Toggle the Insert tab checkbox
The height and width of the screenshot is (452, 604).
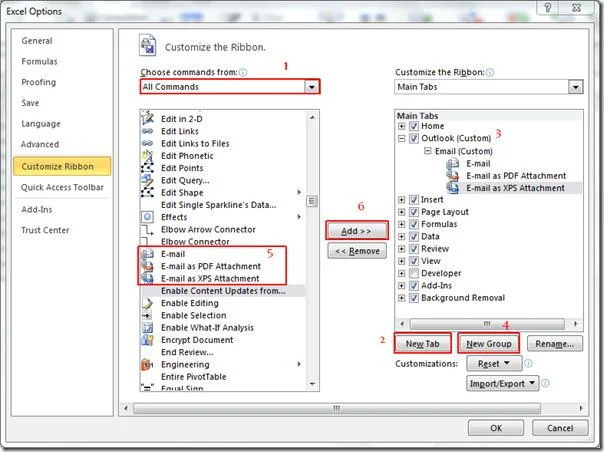pos(414,200)
